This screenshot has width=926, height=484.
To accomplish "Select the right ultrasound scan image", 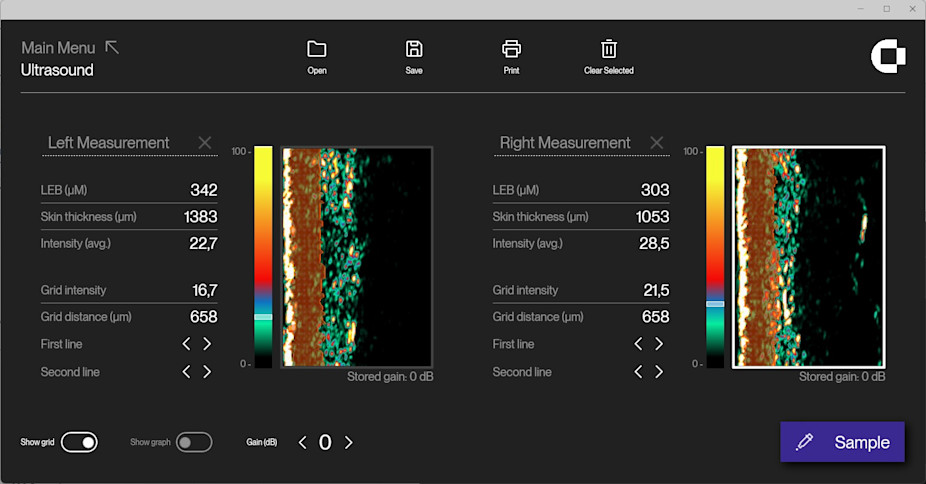I will point(808,257).
